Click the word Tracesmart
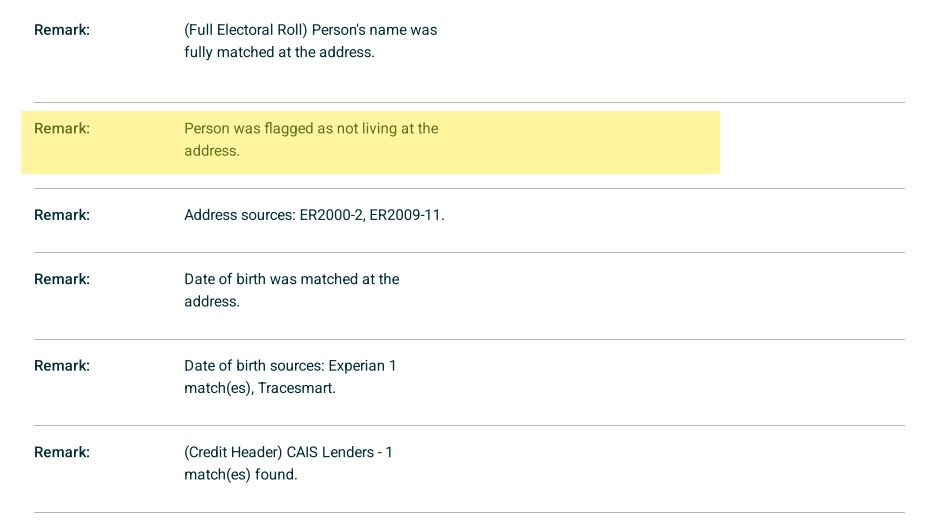The height and width of the screenshot is (527, 940). [x=296, y=388]
